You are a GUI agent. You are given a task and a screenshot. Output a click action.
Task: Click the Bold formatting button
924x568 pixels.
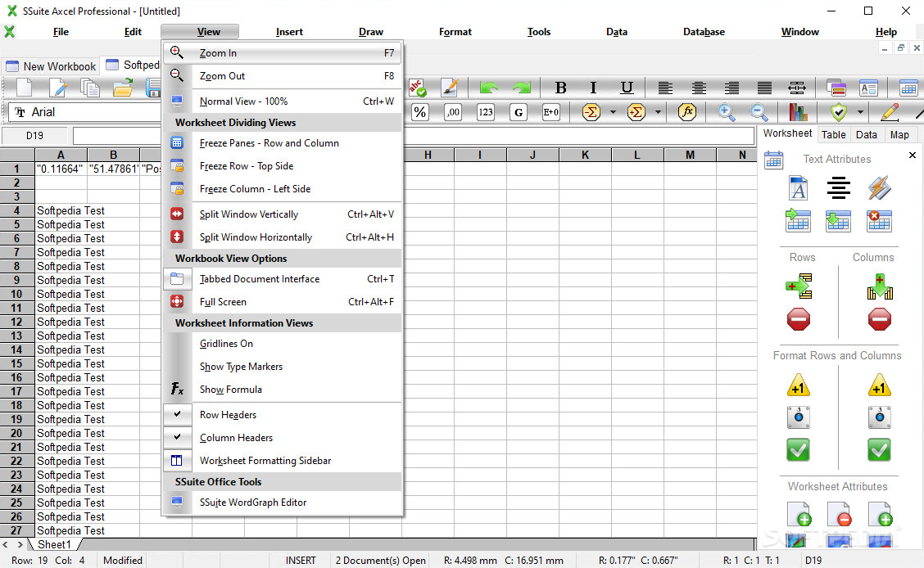(560, 88)
